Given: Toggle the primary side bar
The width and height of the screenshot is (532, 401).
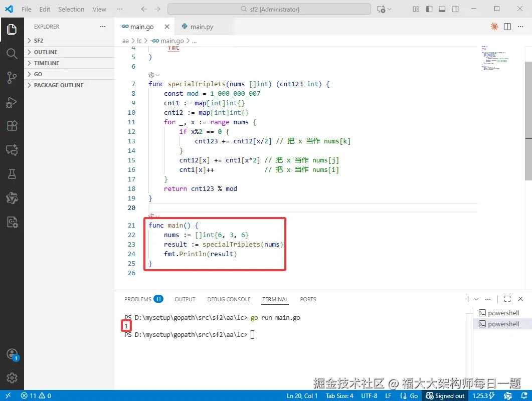Looking at the screenshot, I should pyautogui.click(x=429, y=9).
